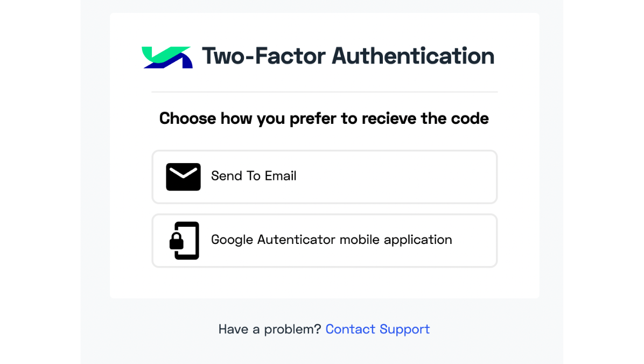Click the 'Have a problem?' text
The height and width of the screenshot is (364, 644).
coord(269,329)
